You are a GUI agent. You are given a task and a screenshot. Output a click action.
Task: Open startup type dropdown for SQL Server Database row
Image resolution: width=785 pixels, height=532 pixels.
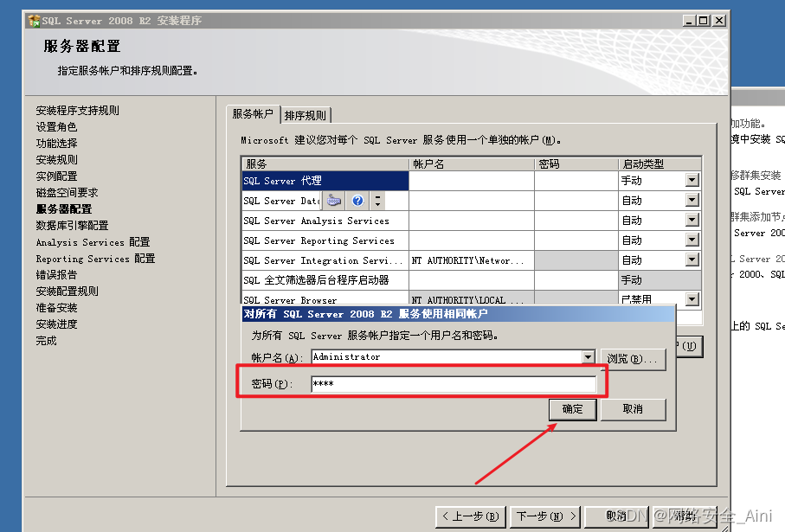[x=692, y=200]
